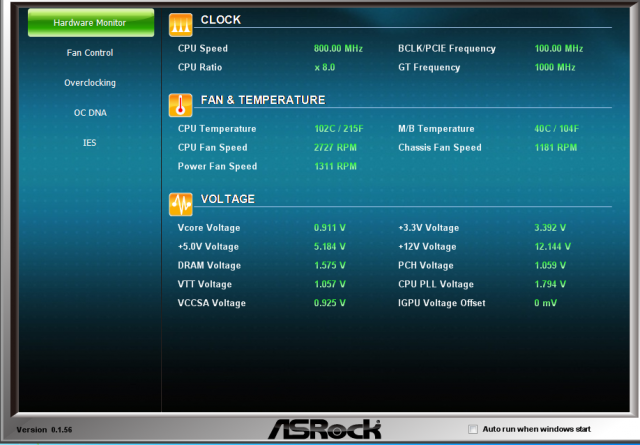Select the 102C / 215F temperature reading

click(x=339, y=129)
